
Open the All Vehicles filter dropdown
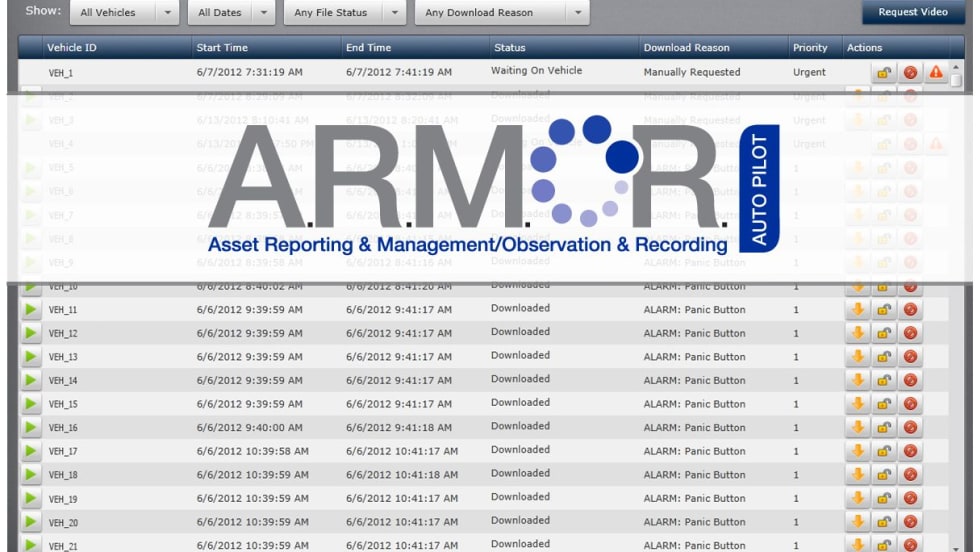167,13
